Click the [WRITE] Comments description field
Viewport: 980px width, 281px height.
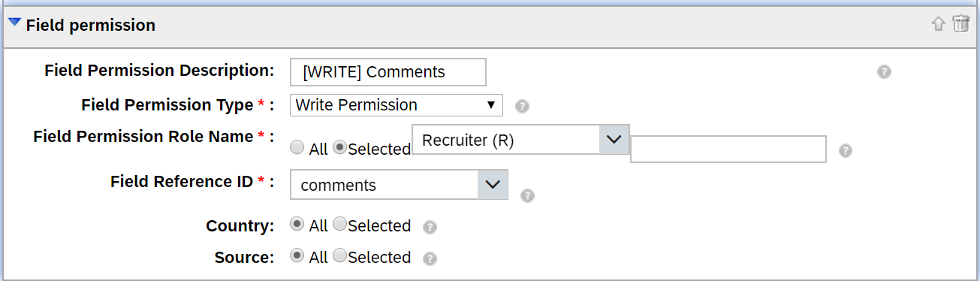click(388, 72)
